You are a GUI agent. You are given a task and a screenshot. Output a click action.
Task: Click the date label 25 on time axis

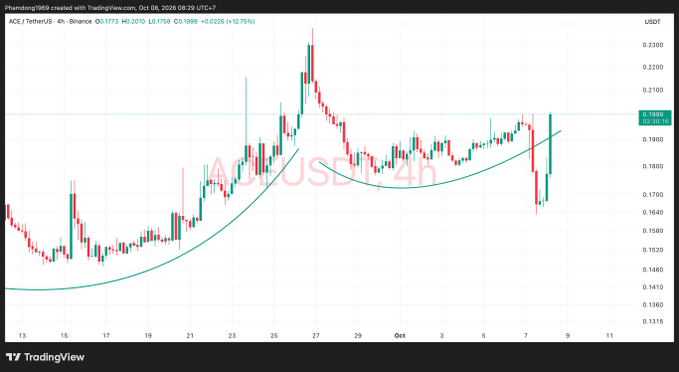274,336
